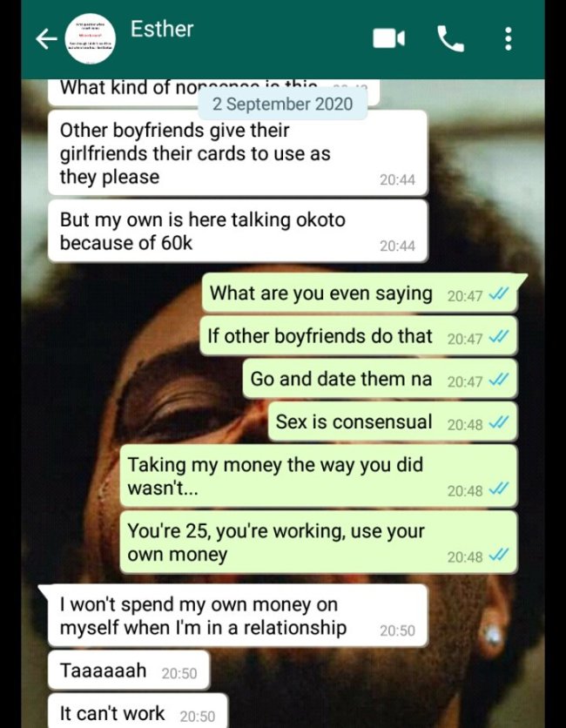Select the 'talking okoto because of 60k' message
Viewport: 566px width, 728px height.
point(237,232)
